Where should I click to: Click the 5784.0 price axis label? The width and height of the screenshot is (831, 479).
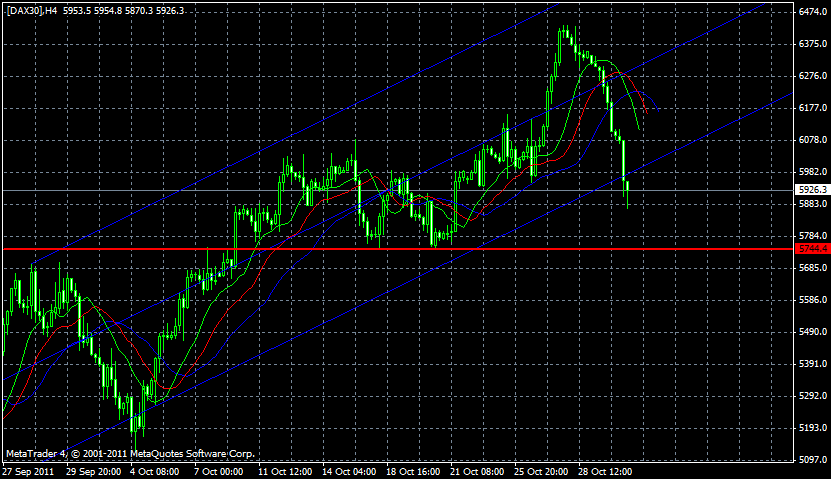(x=813, y=235)
